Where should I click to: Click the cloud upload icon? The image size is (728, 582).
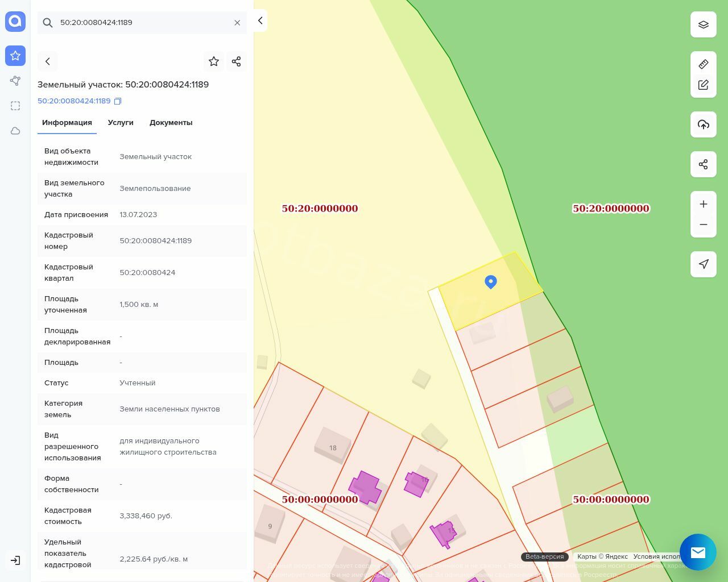point(703,124)
